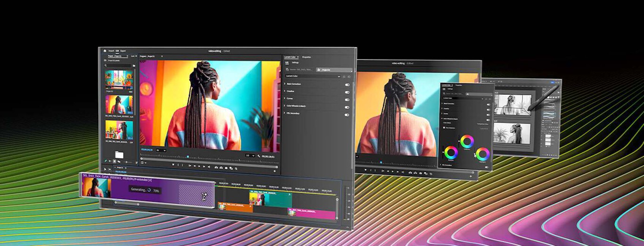Image resolution: width=644 pixels, height=246 pixels.
Task: Toggle Basic Correction section switch
Action: tap(347, 85)
